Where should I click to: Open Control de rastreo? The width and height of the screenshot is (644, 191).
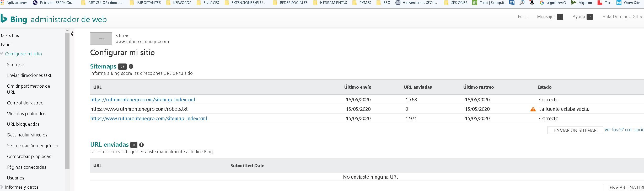[25, 103]
